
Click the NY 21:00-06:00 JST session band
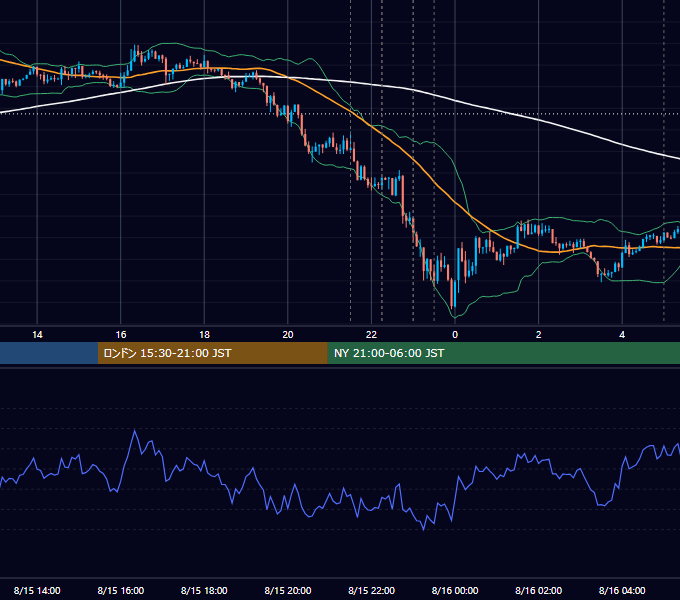503,353
